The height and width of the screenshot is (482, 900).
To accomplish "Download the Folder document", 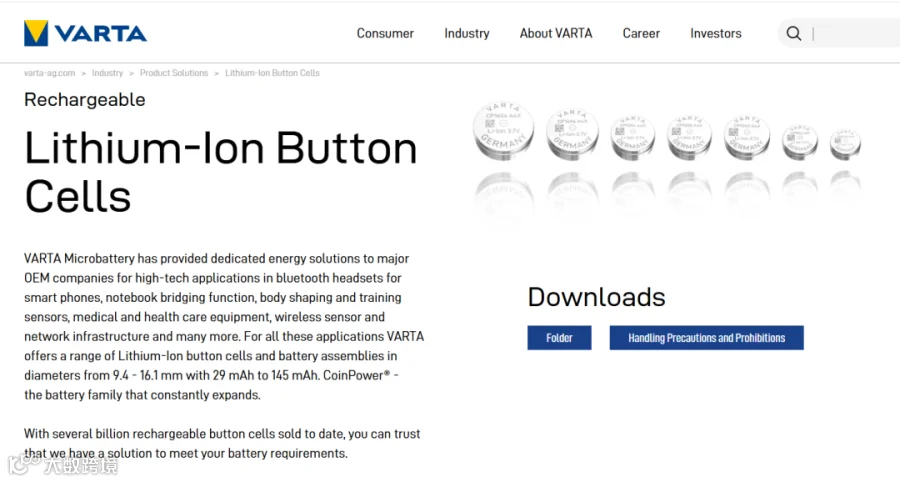I will (x=559, y=338).
